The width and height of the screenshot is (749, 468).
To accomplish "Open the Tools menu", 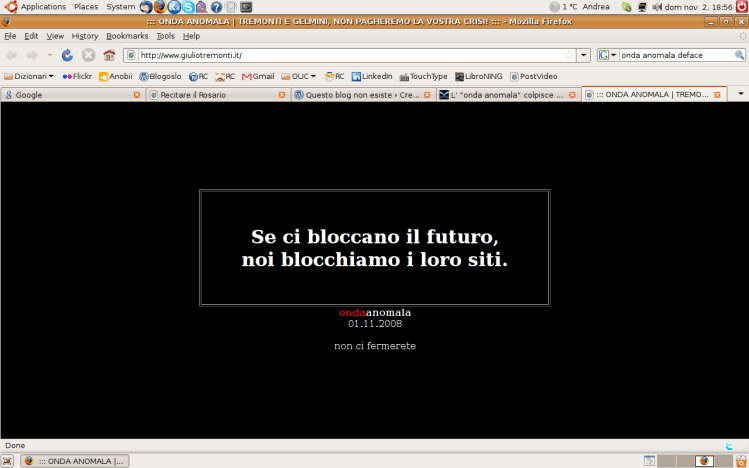I will 165,36.
